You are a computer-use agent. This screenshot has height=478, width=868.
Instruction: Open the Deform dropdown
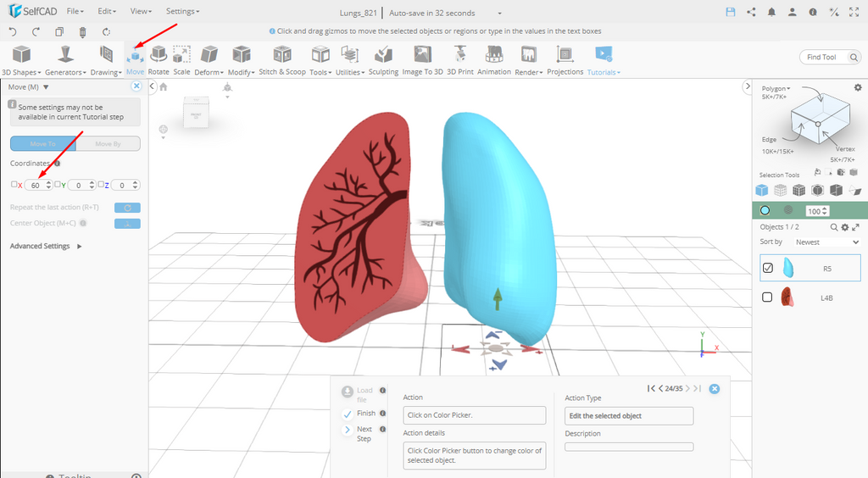click(209, 61)
